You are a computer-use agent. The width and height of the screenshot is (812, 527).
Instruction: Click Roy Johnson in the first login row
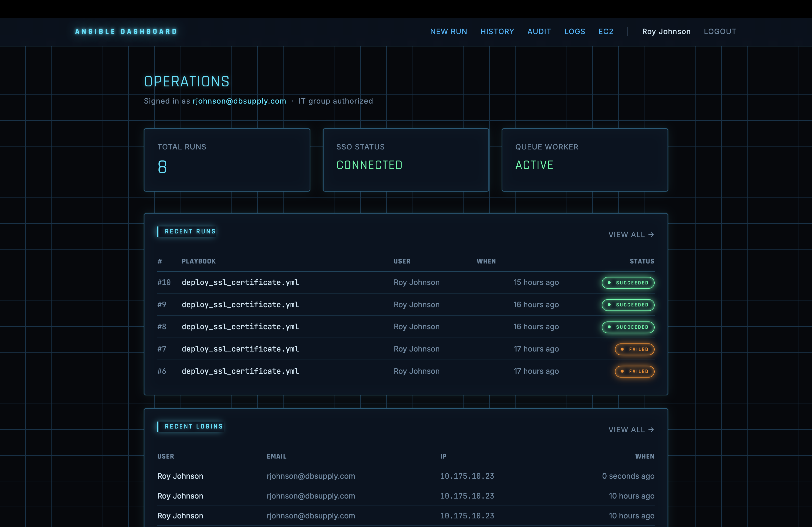(x=180, y=476)
